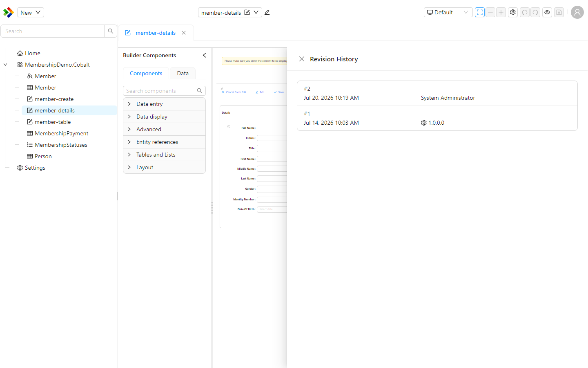Click the Save button in canvas
Image resolution: width=588 pixels, height=368 pixels.
point(279,92)
